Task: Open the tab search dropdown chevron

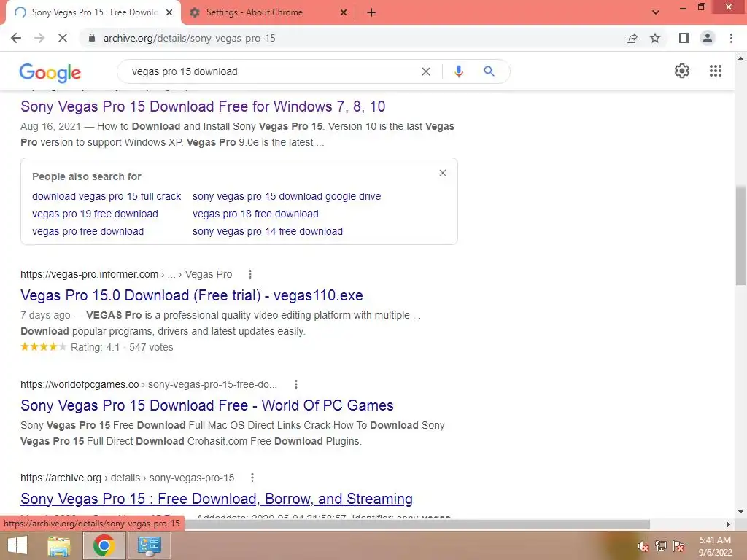Action: [x=656, y=12]
